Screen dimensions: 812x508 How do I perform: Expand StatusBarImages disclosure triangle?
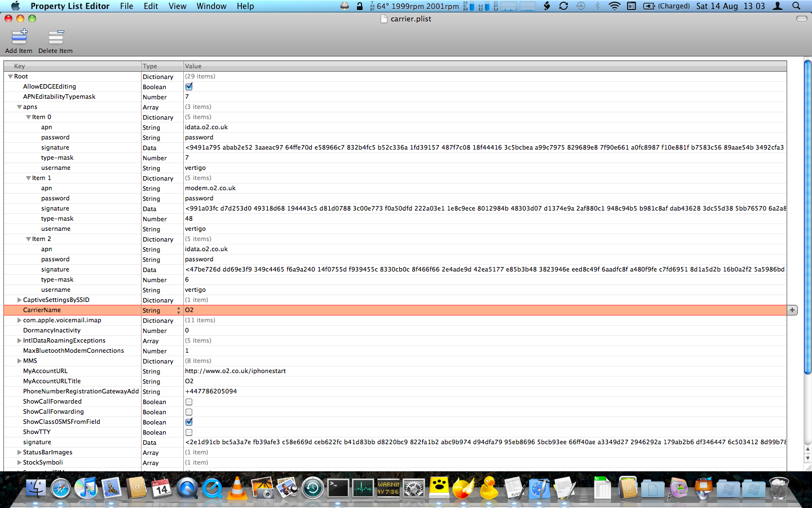(19, 452)
